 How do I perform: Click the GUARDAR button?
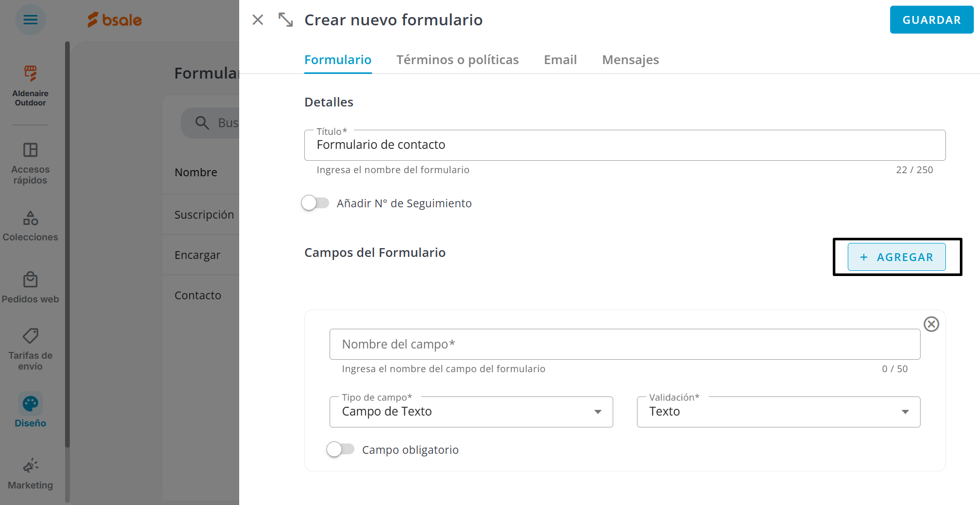tap(932, 20)
